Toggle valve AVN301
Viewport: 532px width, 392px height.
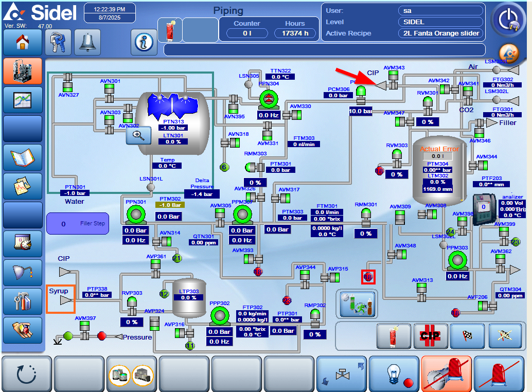point(109,93)
